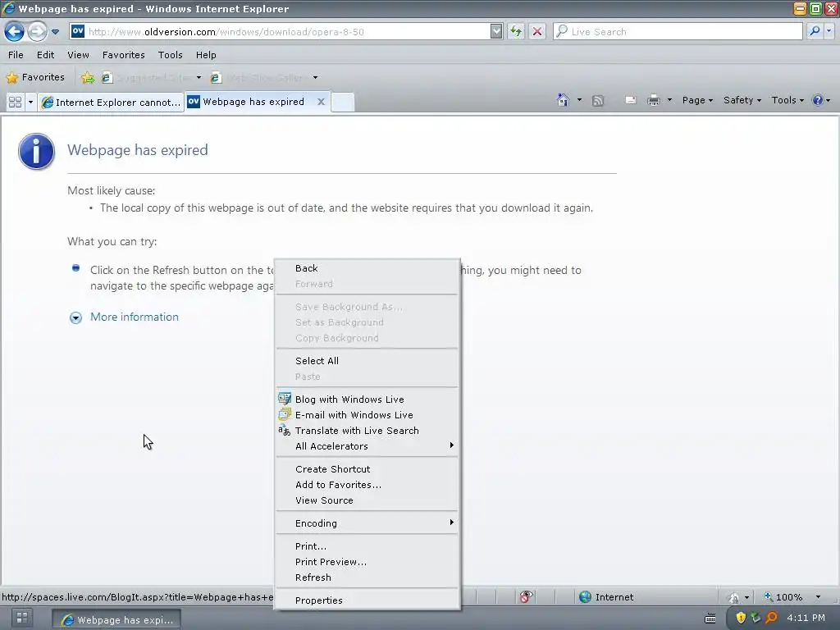Image resolution: width=840 pixels, height=630 pixels.
Task: Click the address bar URL field
Action: pyautogui.click(x=280, y=32)
